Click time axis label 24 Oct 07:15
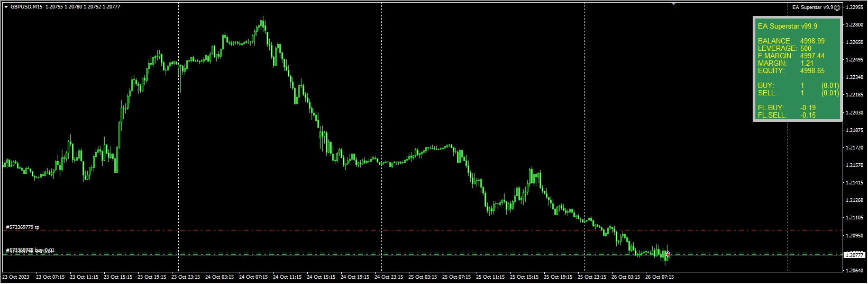Viewport: 868px width, 284px height. pyautogui.click(x=253, y=277)
